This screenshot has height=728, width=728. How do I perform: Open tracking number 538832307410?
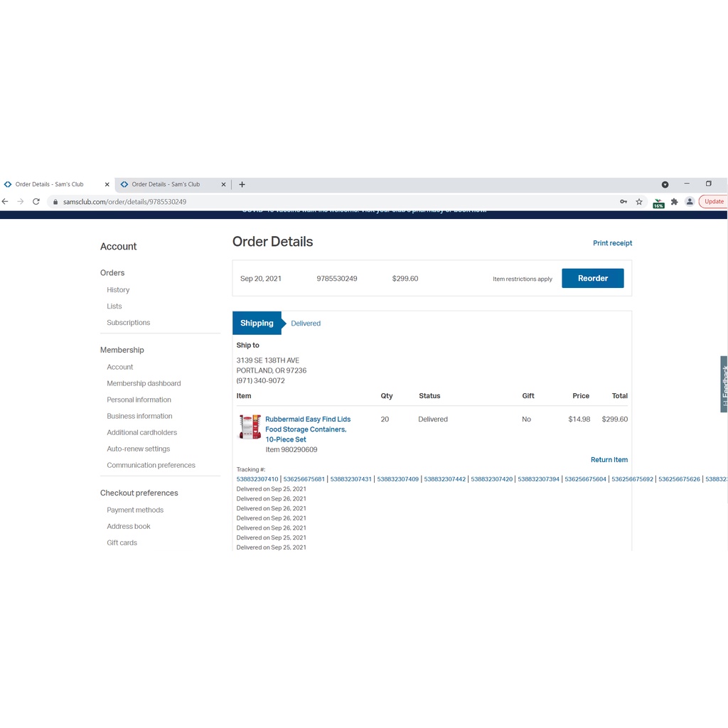click(257, 479)
